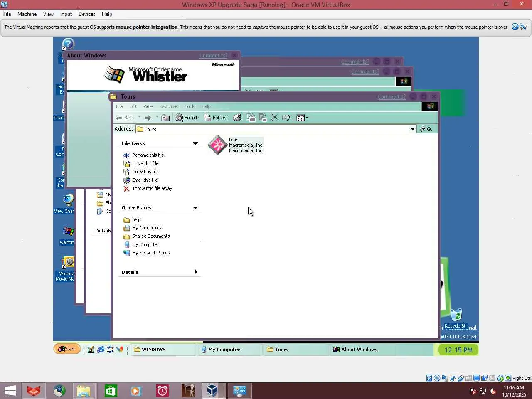Go to Shared Documents in Other Places
Screen dimensions: 532x399
click(x=151, y=236)
